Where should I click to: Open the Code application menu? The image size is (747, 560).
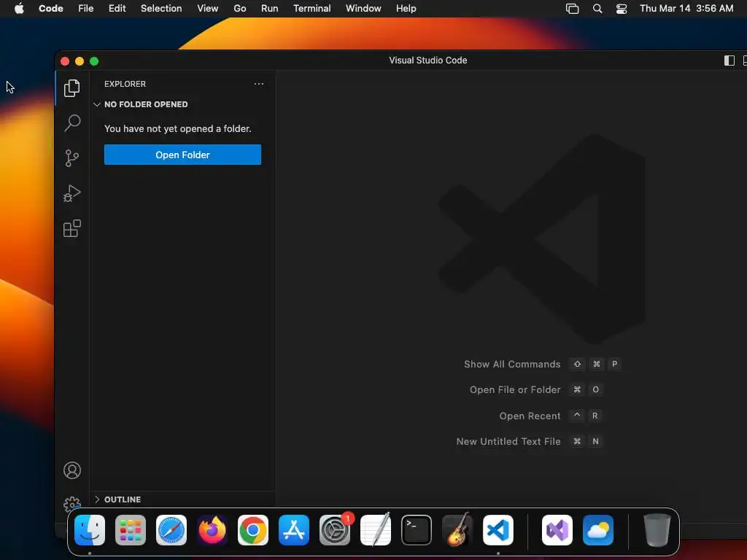tap(50, 9)
